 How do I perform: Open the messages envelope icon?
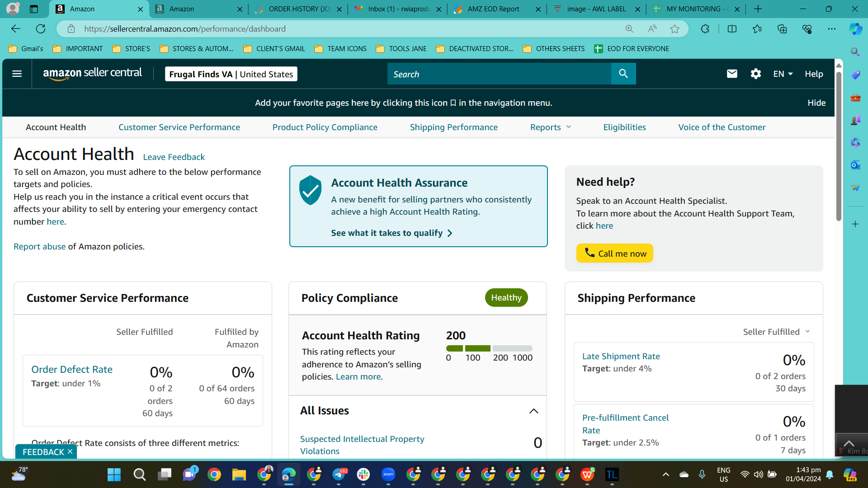point(732,74)
